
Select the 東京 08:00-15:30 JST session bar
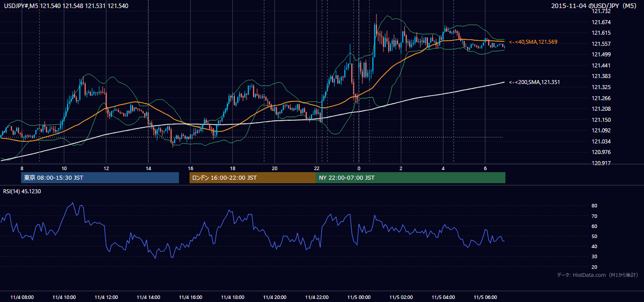point(100,178)
